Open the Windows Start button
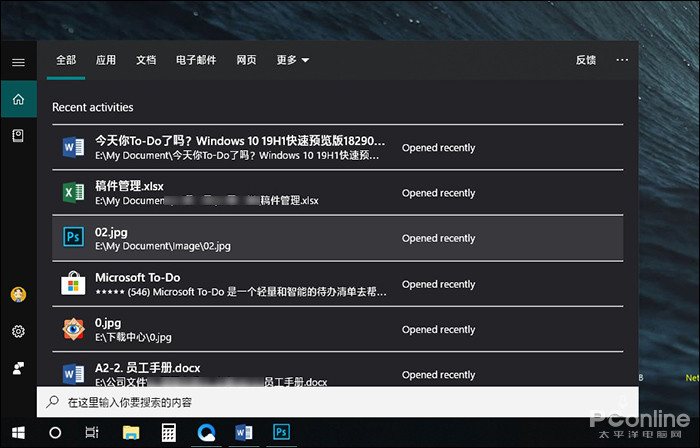The width and height of the screenshot is (700, 448). click(x=18, y=432)
